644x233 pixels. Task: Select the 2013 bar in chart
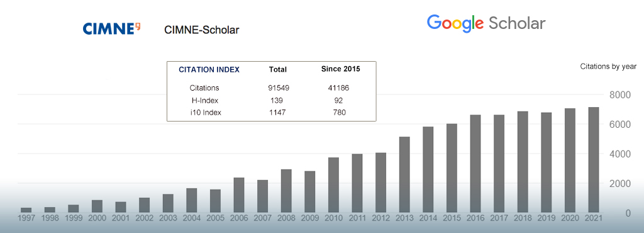[x=404, y=174]
